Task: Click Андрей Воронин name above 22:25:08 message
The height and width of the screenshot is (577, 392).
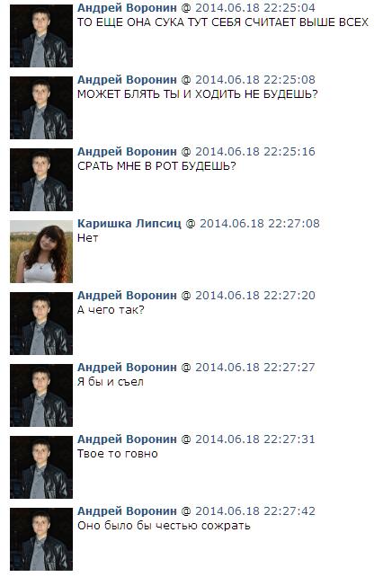Action: pos(127,79)
